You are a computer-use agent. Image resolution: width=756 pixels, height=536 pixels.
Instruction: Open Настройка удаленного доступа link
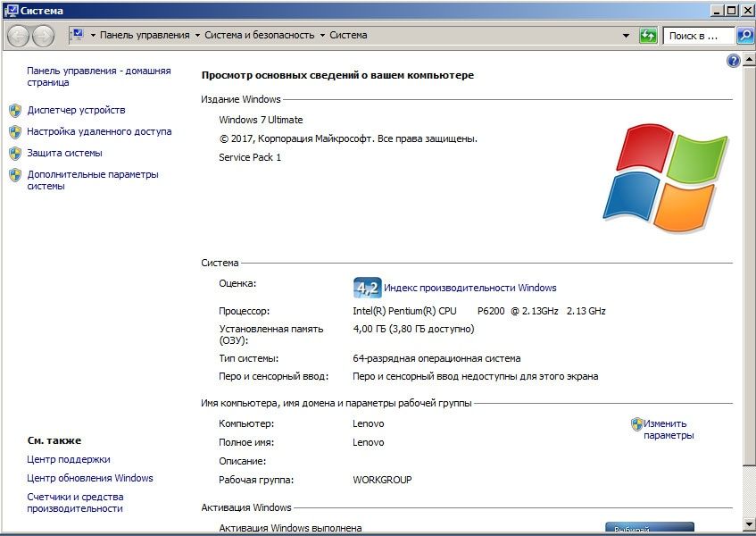(x=99, y=131)
